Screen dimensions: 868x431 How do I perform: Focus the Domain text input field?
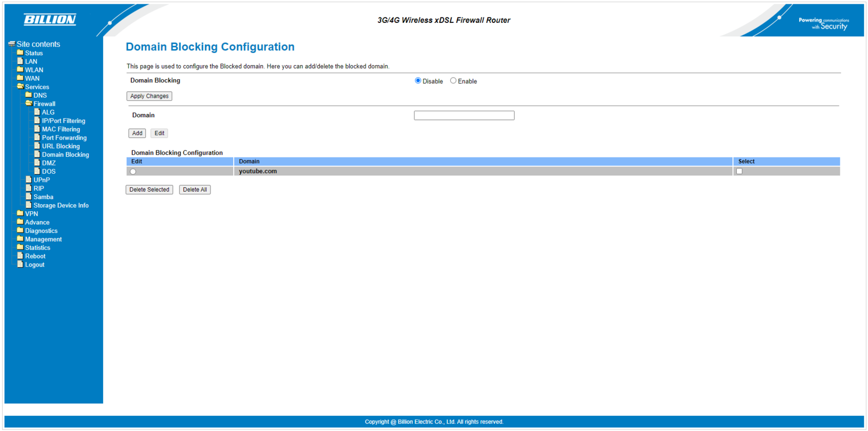point(464,116)
